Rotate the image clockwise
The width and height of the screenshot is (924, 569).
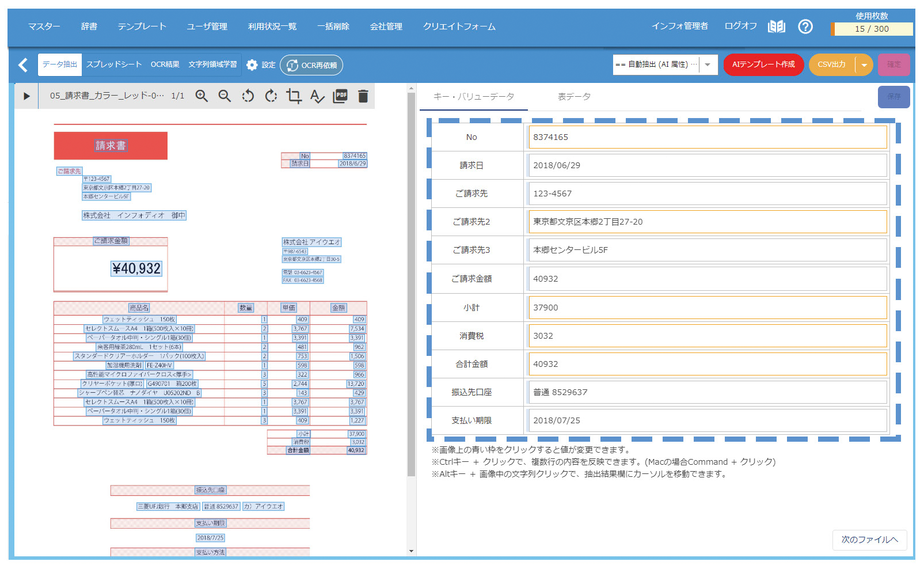[x=271, y=96]
